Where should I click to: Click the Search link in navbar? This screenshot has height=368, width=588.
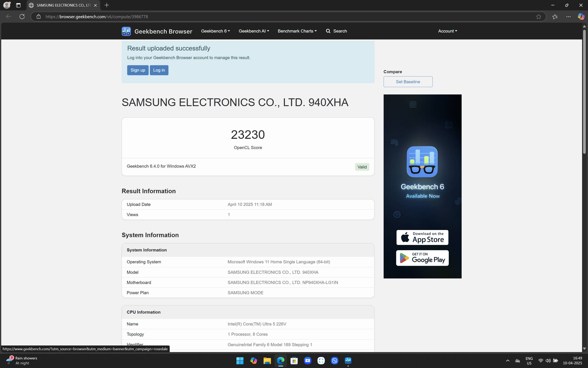click(336, 31)
